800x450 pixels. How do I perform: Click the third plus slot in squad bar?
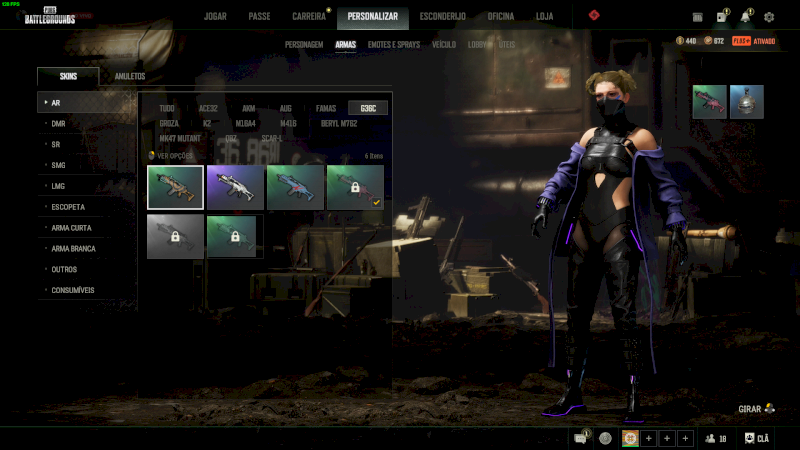pyautogui.click(x=685, y=438)
